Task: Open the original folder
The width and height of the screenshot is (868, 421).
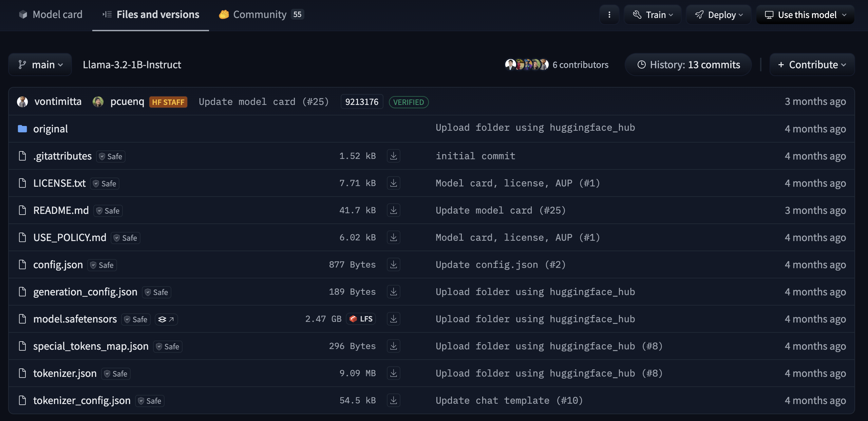Action: click(x=50, y=129)
